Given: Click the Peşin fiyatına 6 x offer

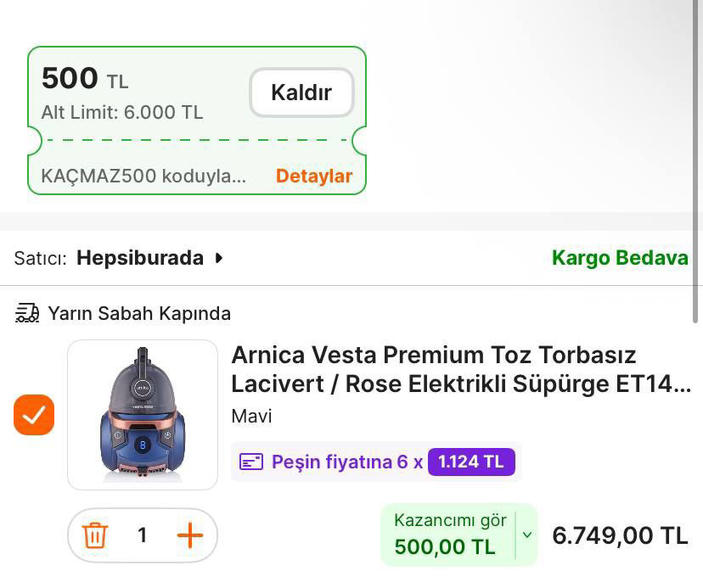Looking at the screenshot, I should coord(346,462).
